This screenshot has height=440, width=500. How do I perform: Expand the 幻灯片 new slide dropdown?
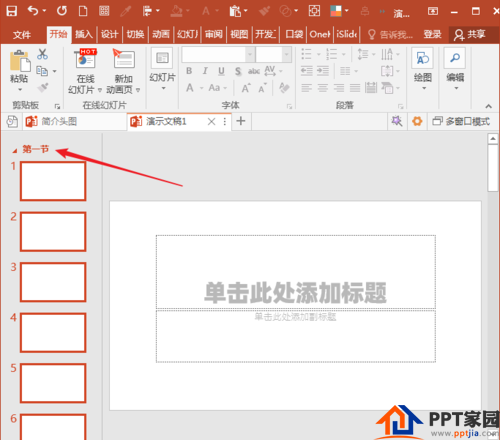[x=163, y=88]
